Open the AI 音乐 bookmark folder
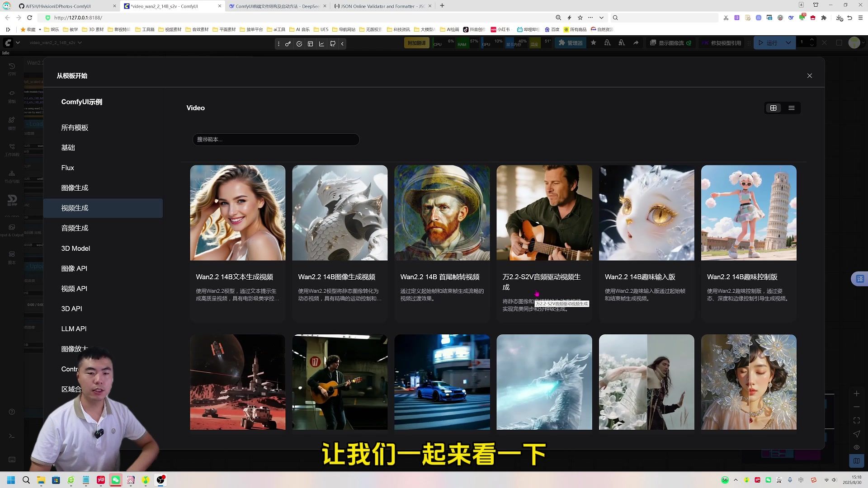The width and height of the screenshot is (868, 488). click(299, 29)
